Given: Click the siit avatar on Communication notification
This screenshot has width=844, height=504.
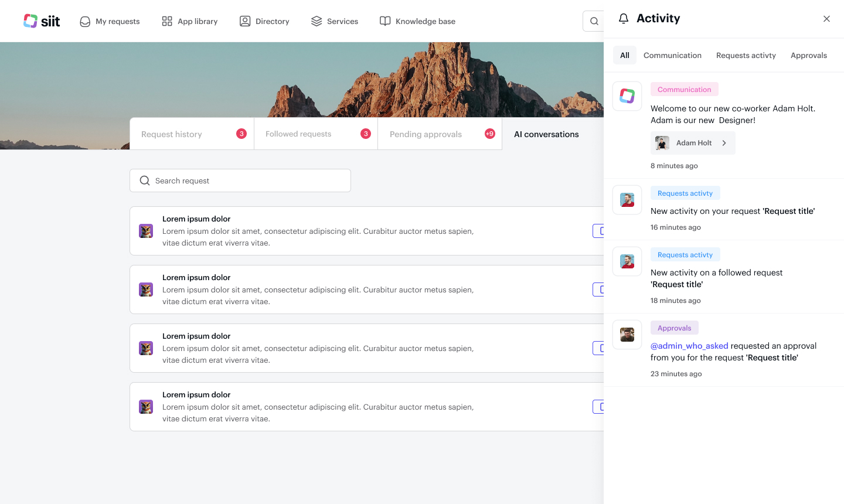Looking at the screenshot, I should (x=627, y=96).
